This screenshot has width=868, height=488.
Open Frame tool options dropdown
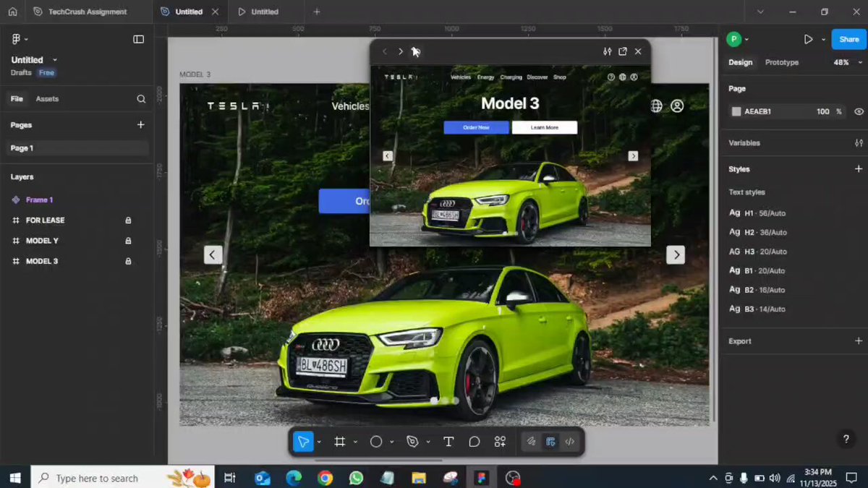pos(355,442)
